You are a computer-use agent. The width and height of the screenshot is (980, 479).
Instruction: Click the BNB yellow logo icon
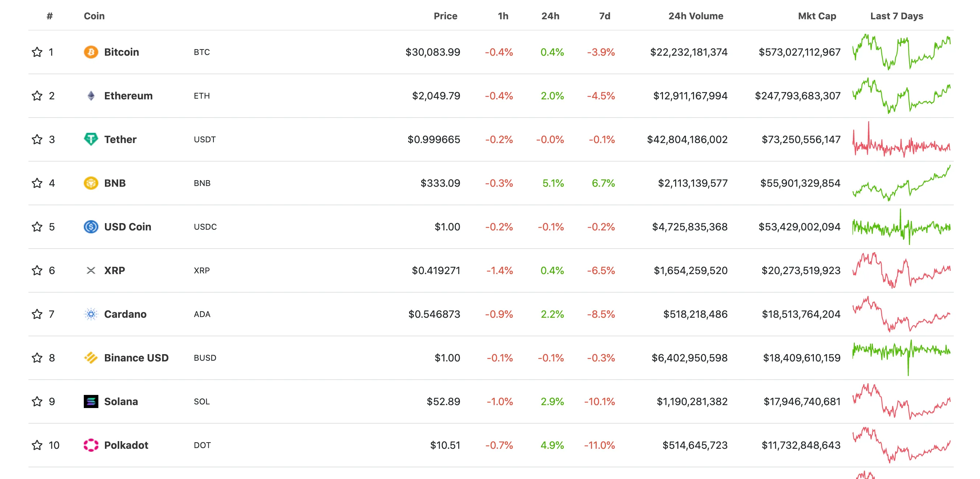click(91, 183)
